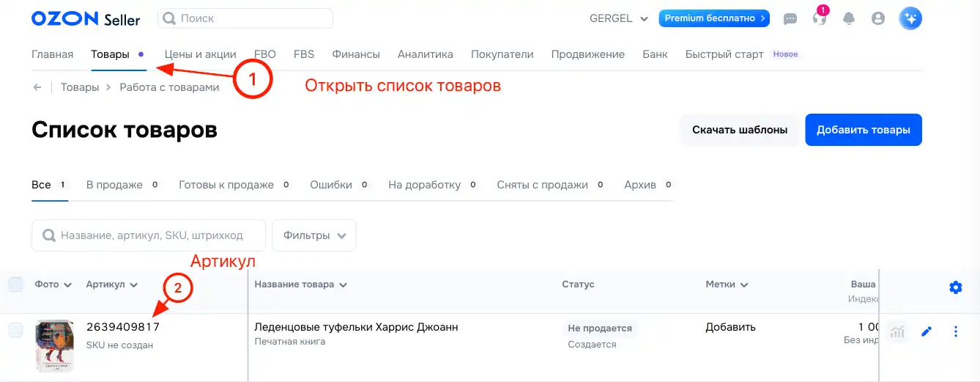Open the three-dot menu for the product
Viewport: 980px width, 382px height.
[955, 332]
